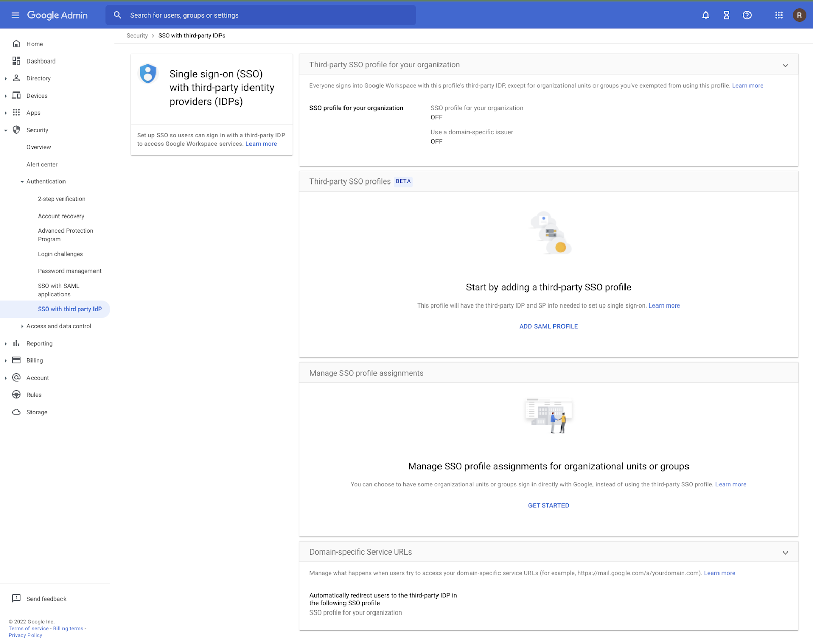Click the Security shield icon in sidebar
This screenshot has height=644, width=813.
[16, 130]
